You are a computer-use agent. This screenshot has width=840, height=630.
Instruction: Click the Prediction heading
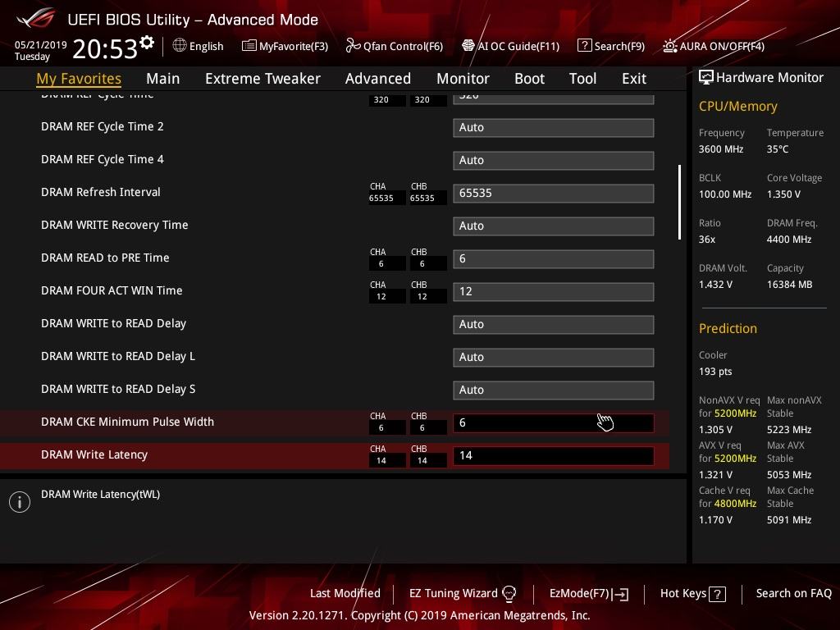728,328
